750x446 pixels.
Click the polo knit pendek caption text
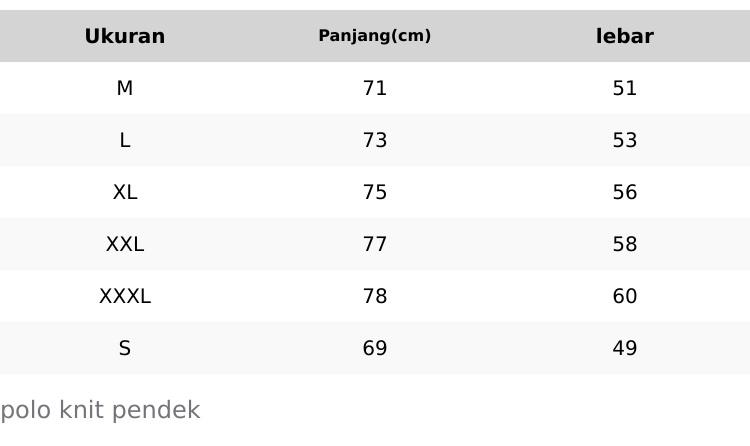(100, 410)
